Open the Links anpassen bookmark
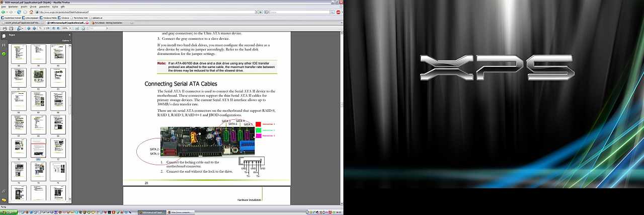Image resolution: width=644 pixels, height=215 pixels. click(x=31, y=18)
